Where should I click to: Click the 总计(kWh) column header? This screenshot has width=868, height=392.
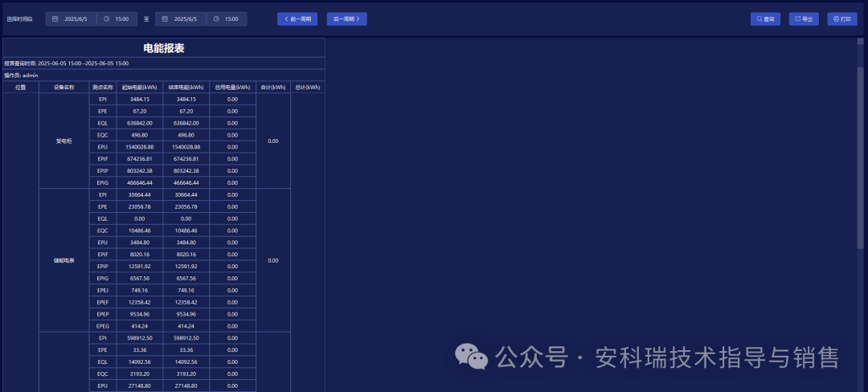tap(308, 88)
